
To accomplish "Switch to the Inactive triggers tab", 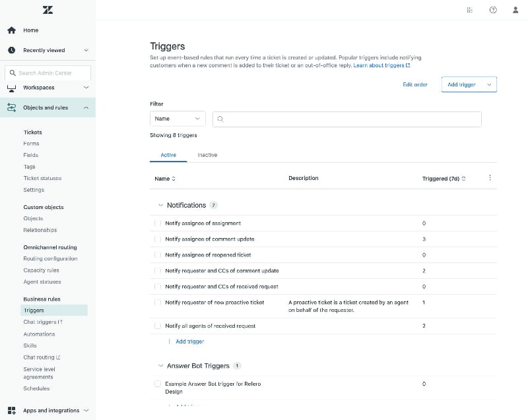I will (x=207, y=154).
